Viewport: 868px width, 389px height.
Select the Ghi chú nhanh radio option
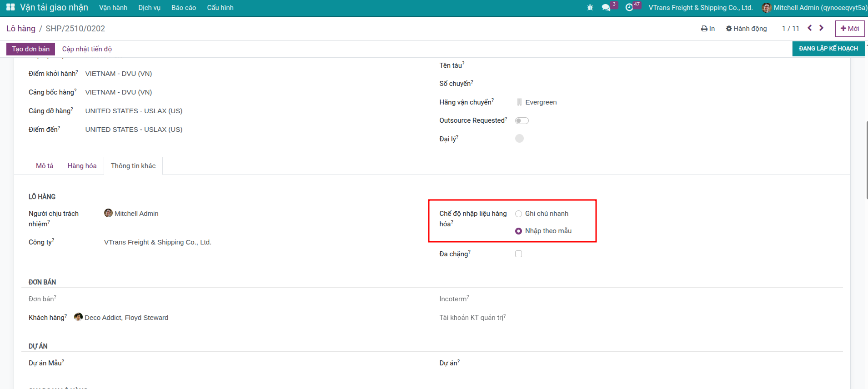518,214
